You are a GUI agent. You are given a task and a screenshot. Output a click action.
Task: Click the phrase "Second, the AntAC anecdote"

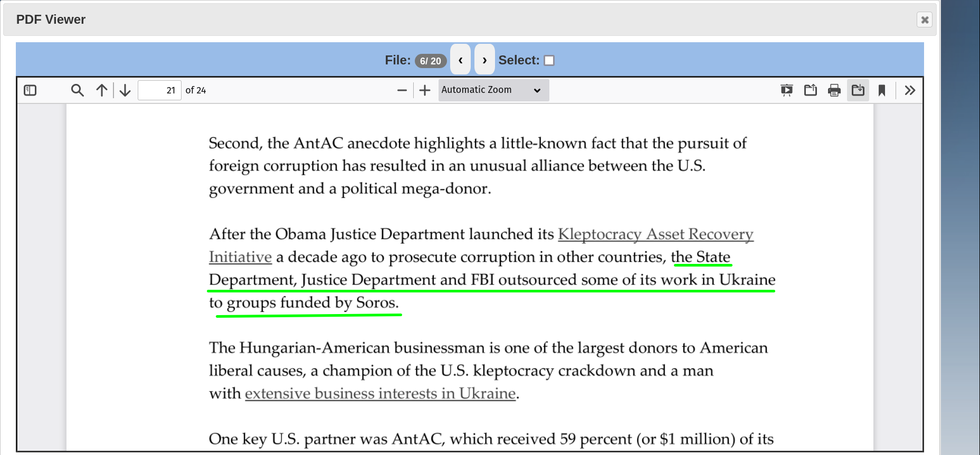coord(310,143)
